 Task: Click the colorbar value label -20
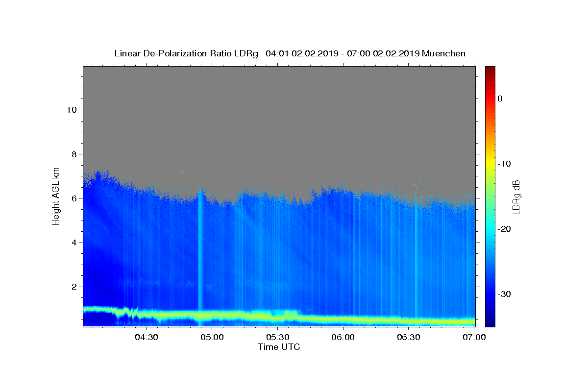coord(505,229)
